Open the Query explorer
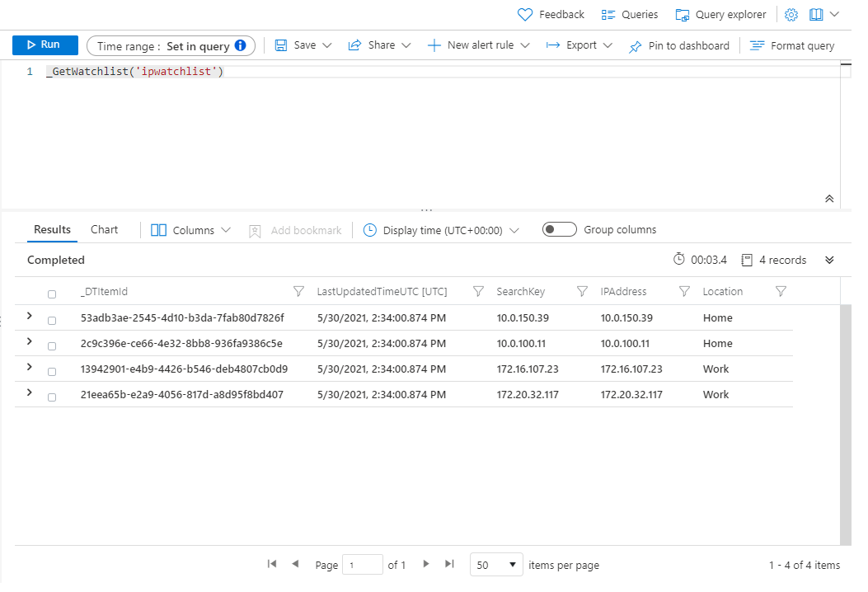This screenshot has width=868, height=592. pyautogui.click(x=720, y=14)
